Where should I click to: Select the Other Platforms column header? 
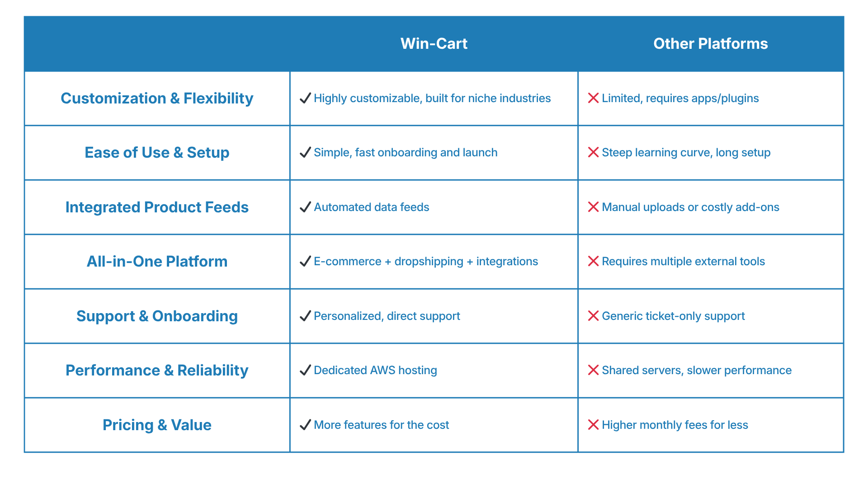pos(710,44)
